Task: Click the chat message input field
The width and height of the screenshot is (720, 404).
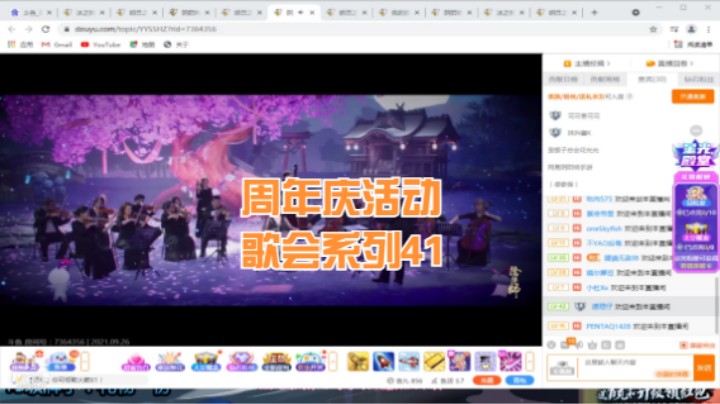Action: coord(636,368)
